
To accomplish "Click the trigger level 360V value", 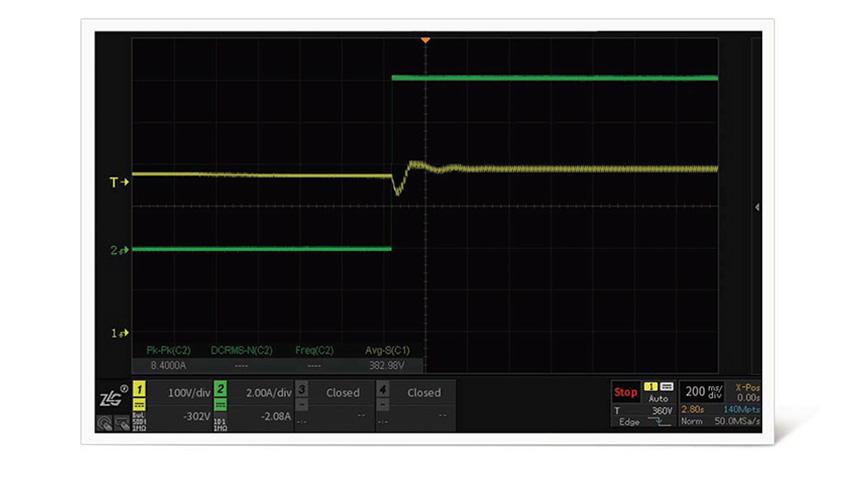I will (662, 411).
